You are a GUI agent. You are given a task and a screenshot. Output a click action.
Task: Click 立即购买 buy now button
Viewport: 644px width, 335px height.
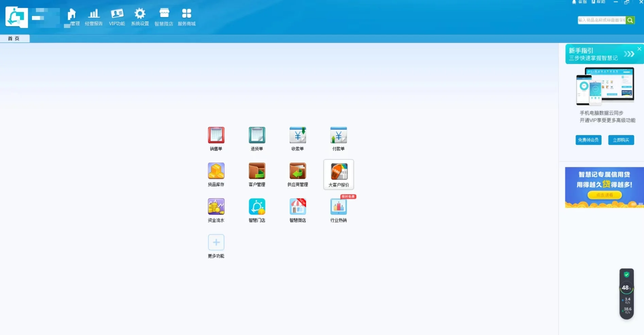pyautogui.click(x=621, y=140)
